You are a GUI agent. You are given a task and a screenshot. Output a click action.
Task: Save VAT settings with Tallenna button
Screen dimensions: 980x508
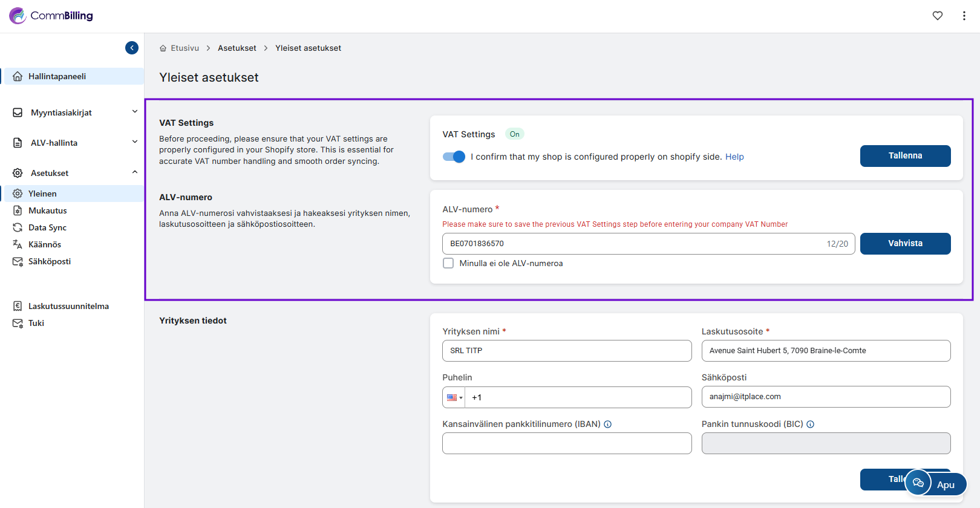coord(905,156)
